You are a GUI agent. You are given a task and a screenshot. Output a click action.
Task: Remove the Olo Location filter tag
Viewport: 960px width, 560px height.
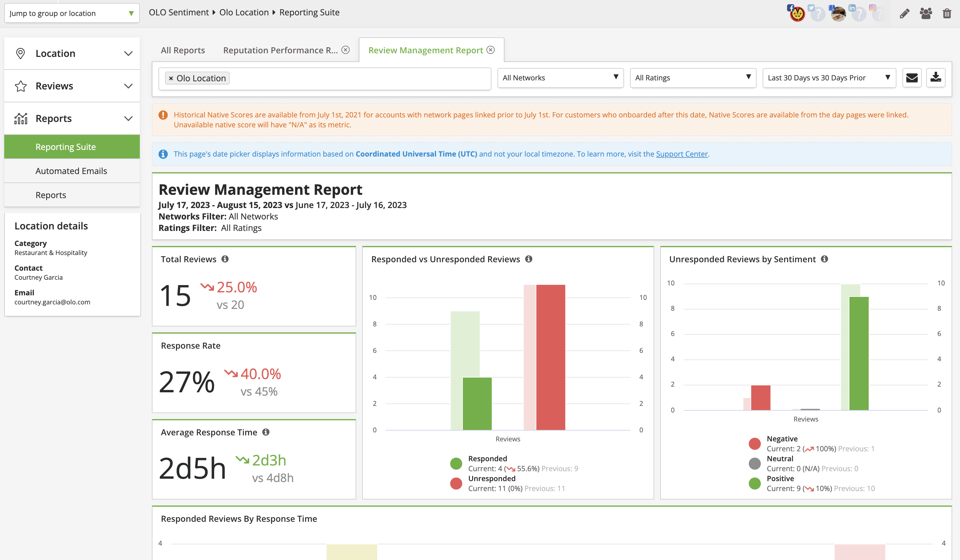click(171, 78)
